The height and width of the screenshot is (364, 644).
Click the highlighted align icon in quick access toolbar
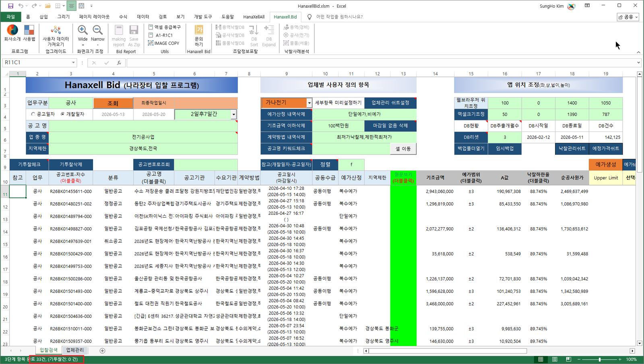point(71,6)
